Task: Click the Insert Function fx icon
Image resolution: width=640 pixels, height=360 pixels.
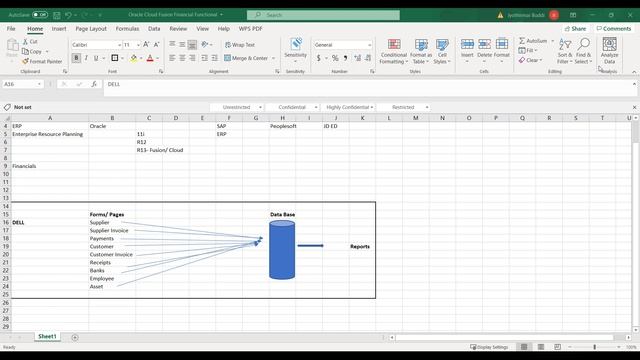Action: point(94,84)
